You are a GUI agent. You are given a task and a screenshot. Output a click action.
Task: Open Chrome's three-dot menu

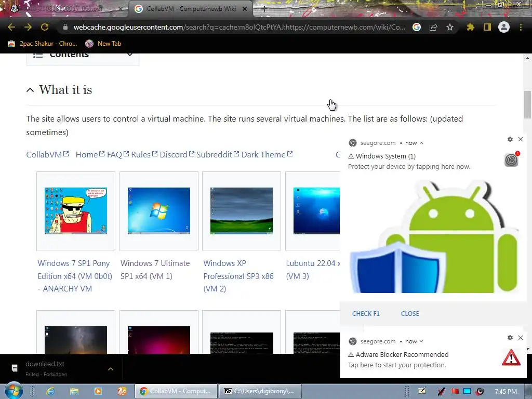[x=521, y=27]
